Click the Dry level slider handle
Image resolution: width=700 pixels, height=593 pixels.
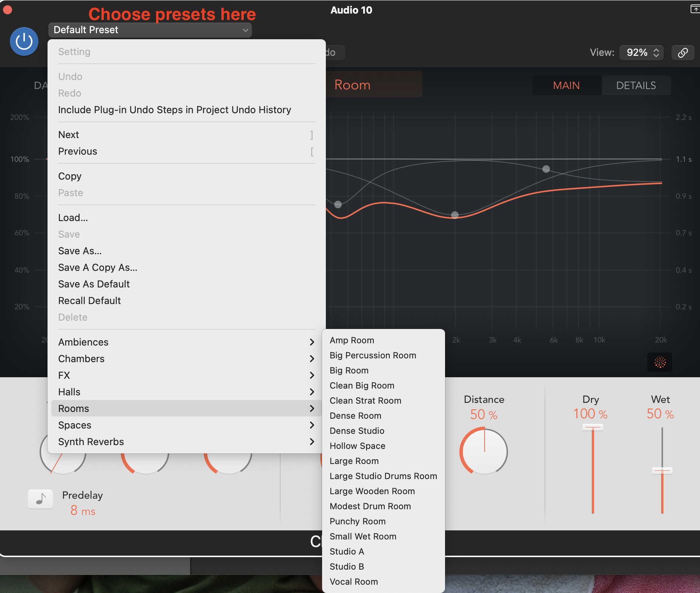(593, 427)
